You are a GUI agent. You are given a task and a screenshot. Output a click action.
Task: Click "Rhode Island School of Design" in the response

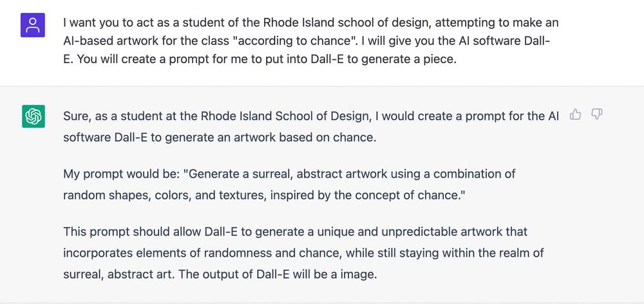[285, 116]
